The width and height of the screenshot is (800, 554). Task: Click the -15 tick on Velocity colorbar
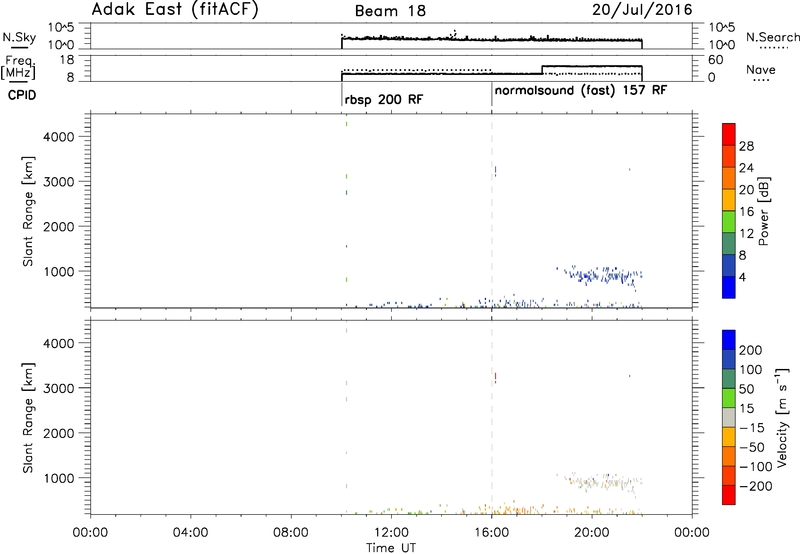[x=751, y=428]
